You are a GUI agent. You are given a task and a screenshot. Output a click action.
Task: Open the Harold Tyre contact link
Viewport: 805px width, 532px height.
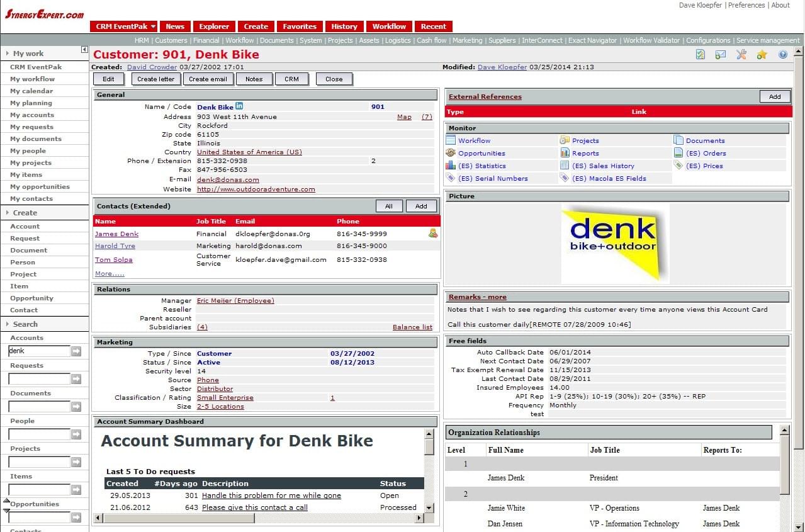(115, 246)
